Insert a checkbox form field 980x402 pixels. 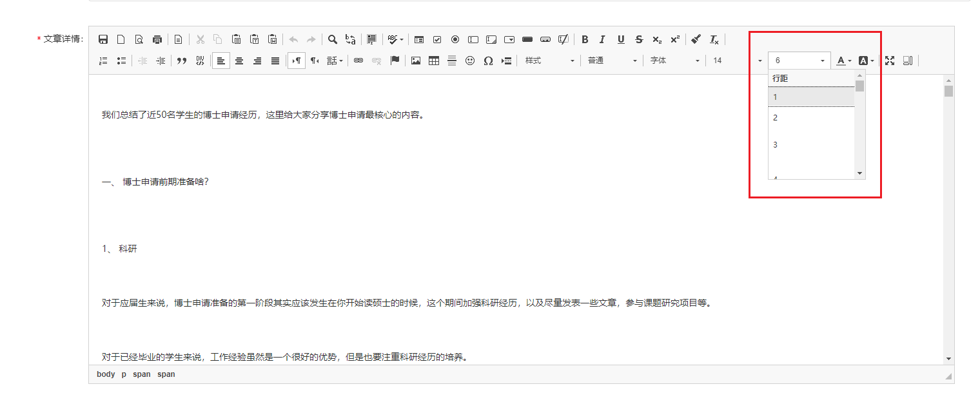(437, 39)
